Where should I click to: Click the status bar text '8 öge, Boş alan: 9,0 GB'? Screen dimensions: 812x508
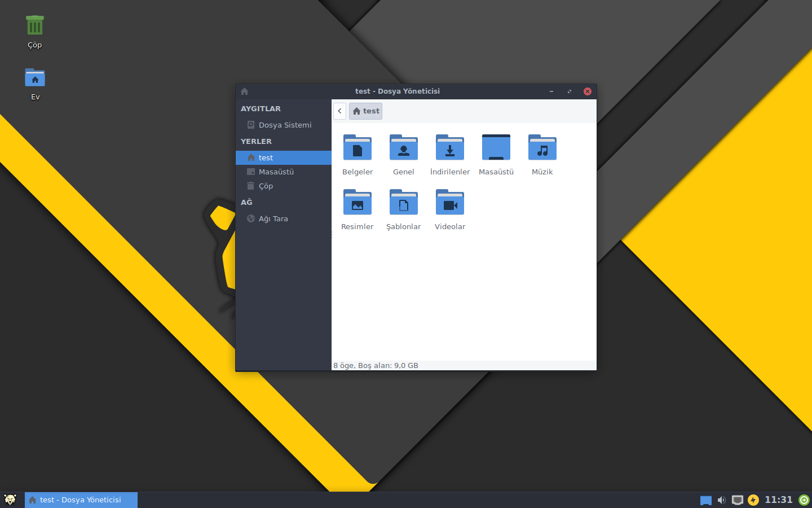click(x=376, y=366)
